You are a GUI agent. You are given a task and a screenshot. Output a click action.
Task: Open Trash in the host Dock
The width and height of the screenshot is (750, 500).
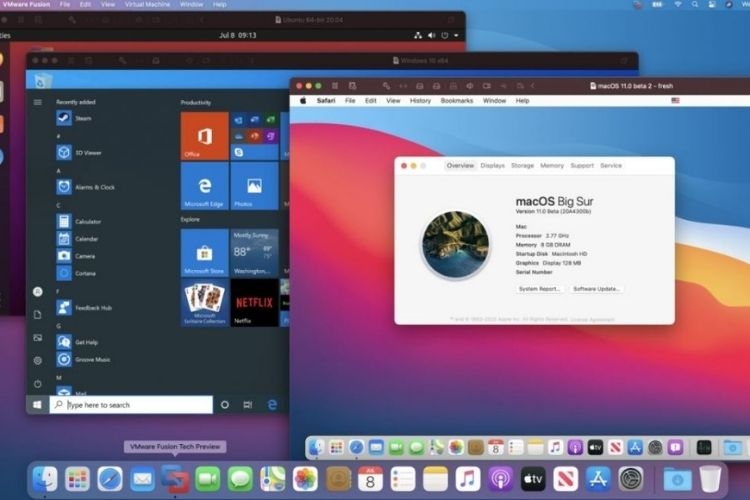point(710,478)
